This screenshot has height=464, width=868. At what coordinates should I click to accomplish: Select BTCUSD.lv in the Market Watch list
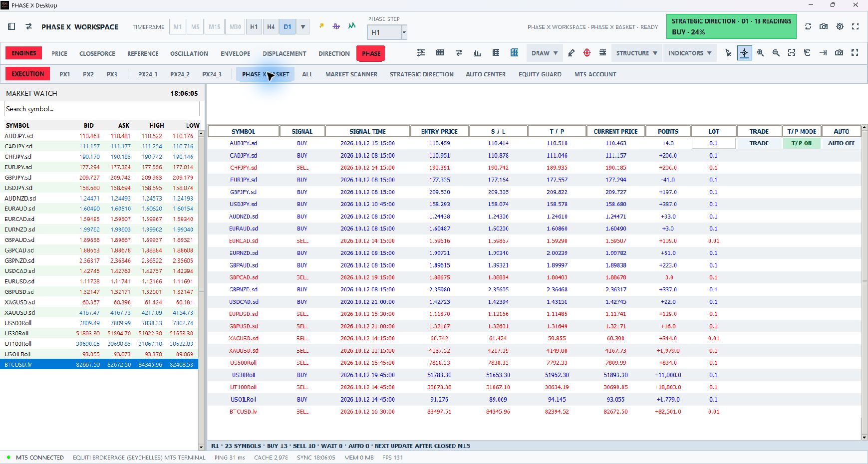pyautogui.click(x=99, y=365)
